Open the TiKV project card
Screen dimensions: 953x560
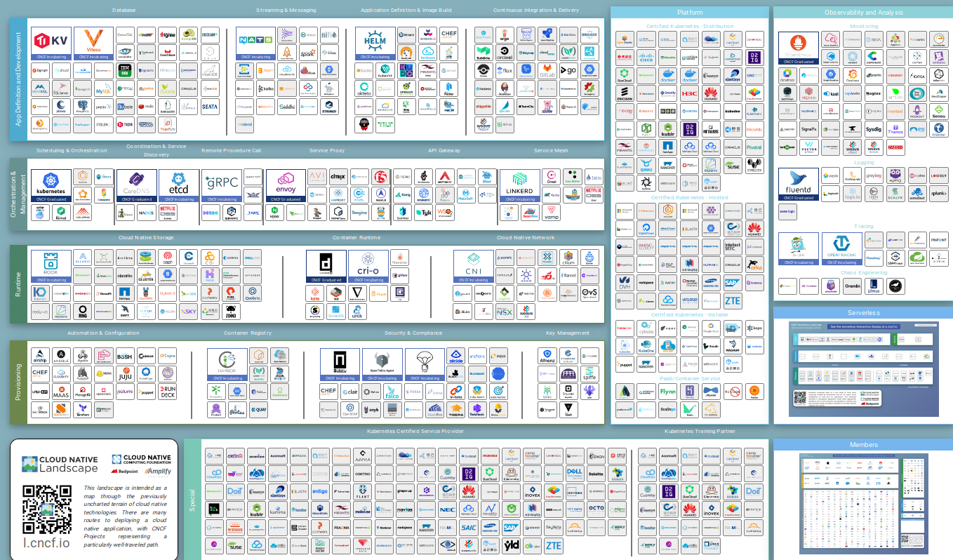(x=51, y=43)
